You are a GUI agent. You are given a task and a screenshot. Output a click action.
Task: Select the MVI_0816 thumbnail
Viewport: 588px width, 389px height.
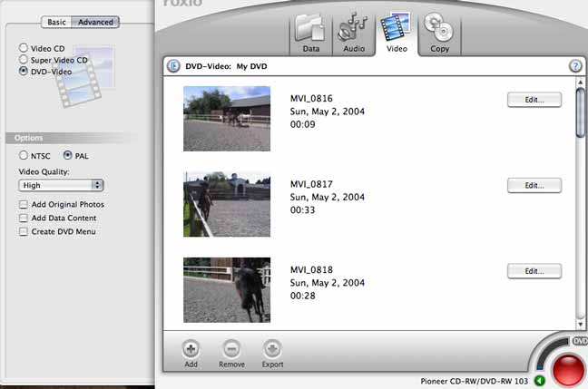(227, 119)
